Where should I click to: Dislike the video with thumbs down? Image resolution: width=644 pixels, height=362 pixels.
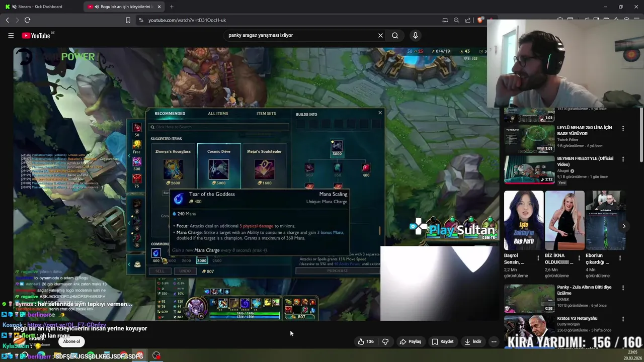tap(385, 341)
